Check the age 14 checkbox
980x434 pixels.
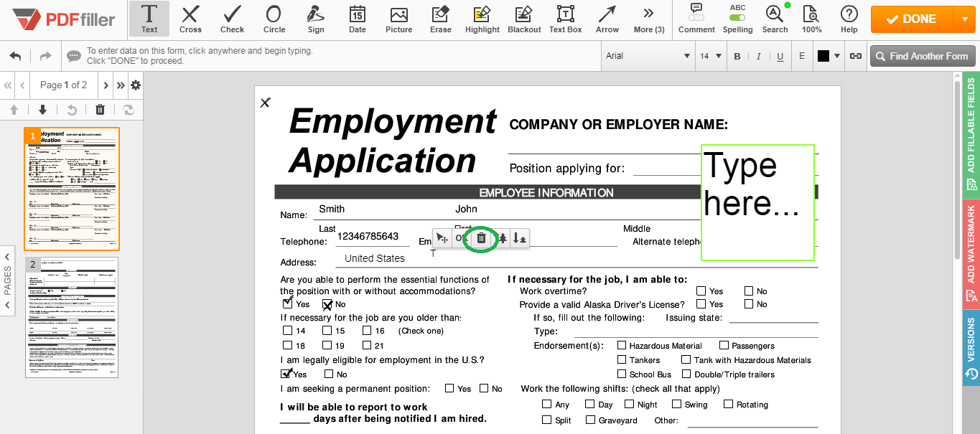tap(288, 331)
